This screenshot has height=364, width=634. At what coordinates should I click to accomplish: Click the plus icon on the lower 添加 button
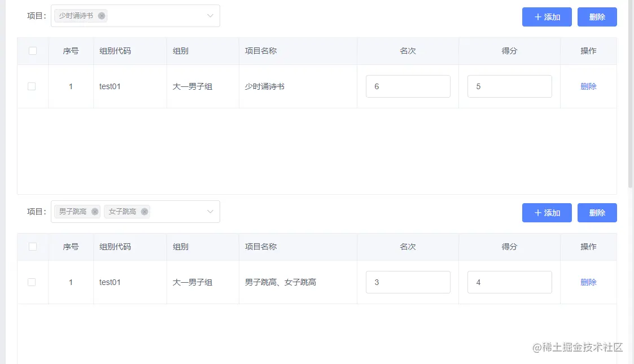click(x=537, y=213)
